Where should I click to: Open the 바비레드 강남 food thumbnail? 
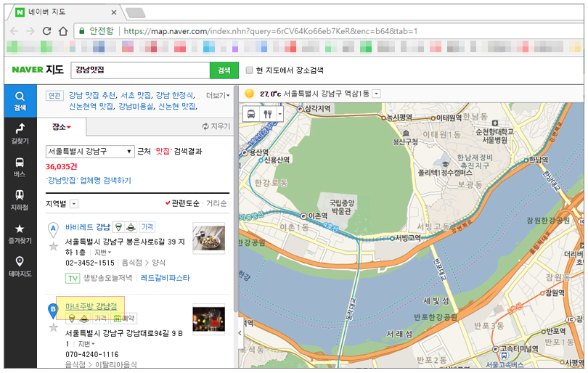point(208,238)
